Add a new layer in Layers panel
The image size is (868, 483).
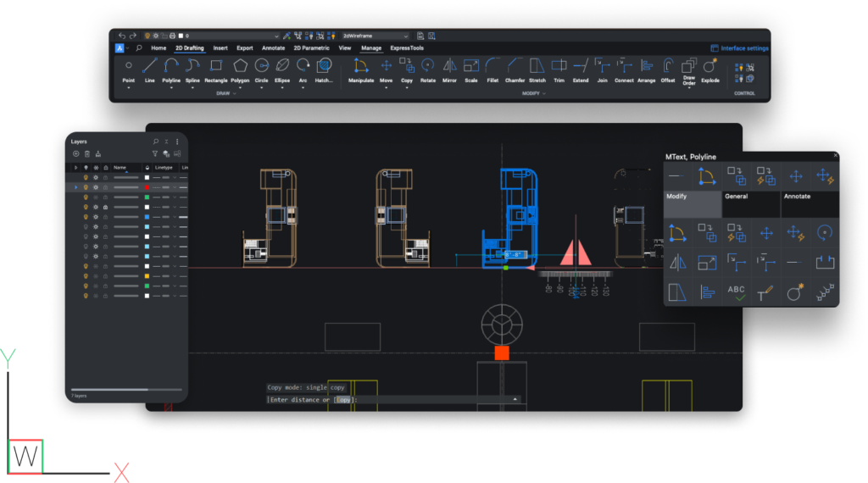coord(76,153)
